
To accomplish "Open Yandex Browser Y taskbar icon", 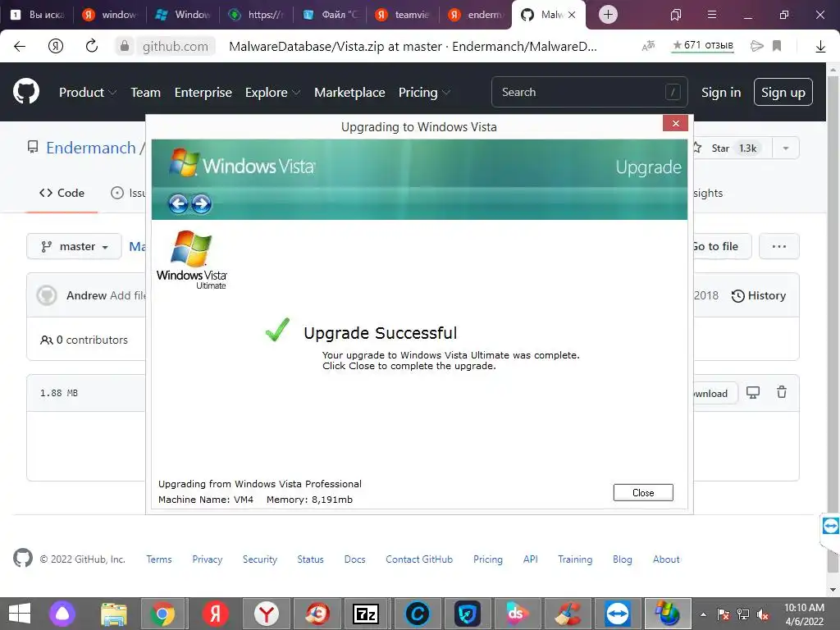I will click(x=267, y=614).
